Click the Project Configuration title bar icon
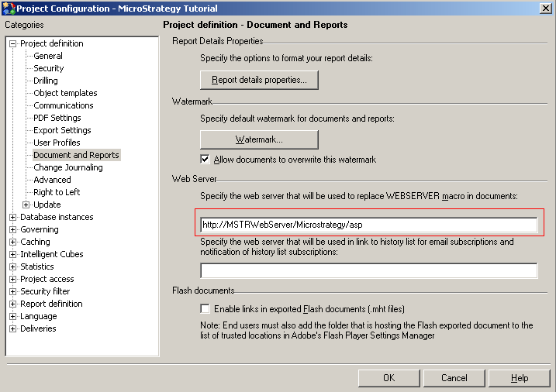 [x=9, y=8]
